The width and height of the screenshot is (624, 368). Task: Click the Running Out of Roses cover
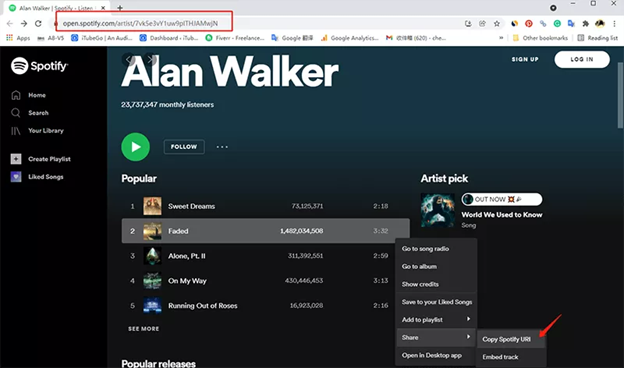pyautogui.click(x=152, y=306)
